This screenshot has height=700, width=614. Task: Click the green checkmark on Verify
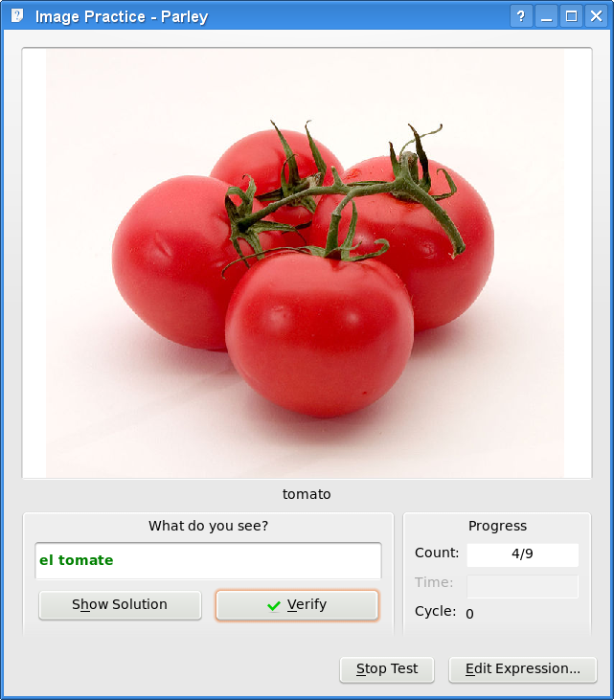coord(274,605)
